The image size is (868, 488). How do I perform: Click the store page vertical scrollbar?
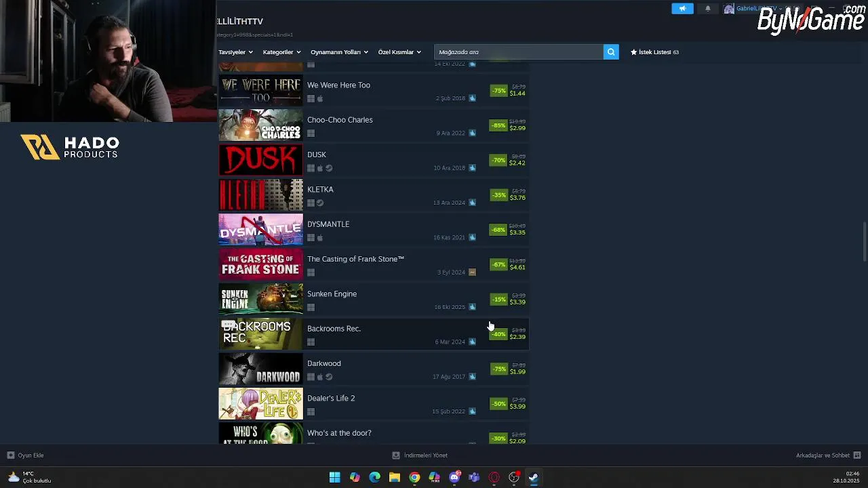(864, 241)
